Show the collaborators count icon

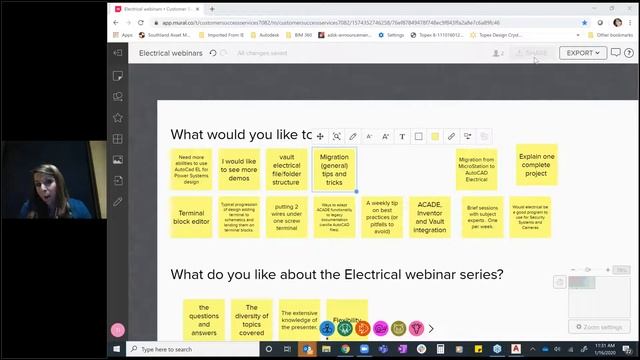click(x=498, y=53)
